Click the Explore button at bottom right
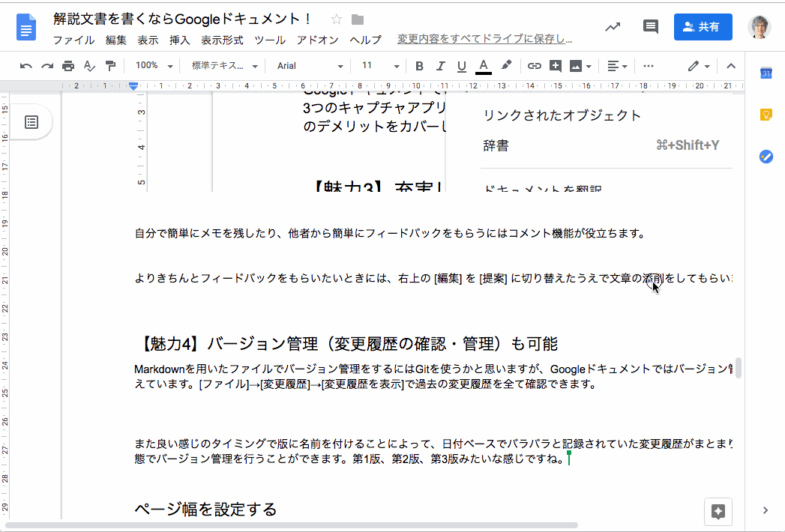Viewport: 785px width, 532px height. 718,512
